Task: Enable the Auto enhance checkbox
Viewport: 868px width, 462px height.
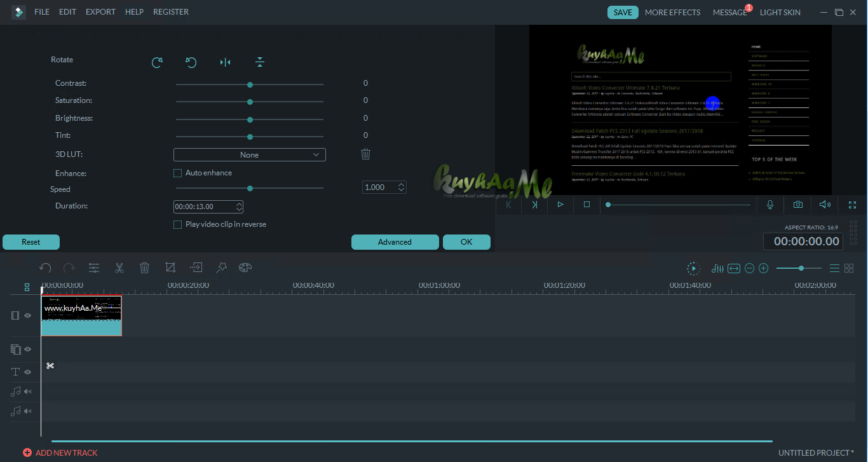Action: pyautogui.click(x=178, y=173)
